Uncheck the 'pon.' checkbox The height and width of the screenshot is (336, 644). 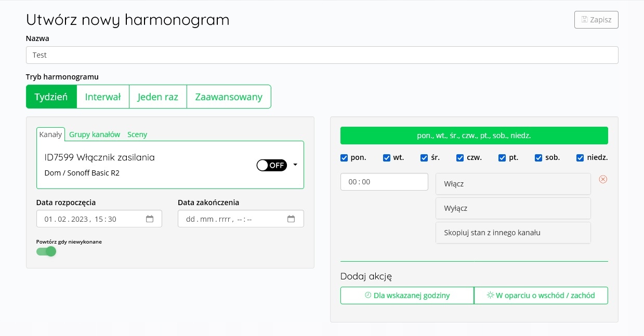coord(344,158)
